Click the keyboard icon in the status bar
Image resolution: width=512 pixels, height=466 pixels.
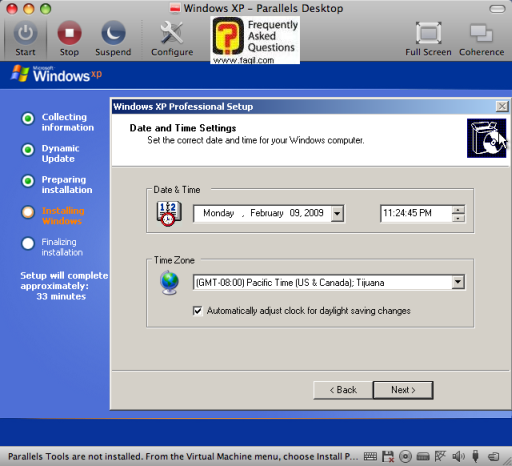370,456
